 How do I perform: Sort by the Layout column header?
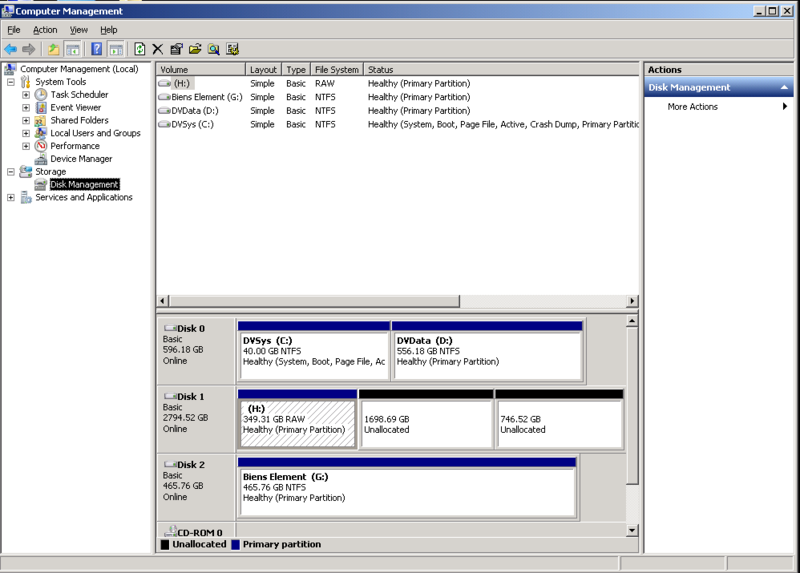pyautogui.click(x=263, y=69)
